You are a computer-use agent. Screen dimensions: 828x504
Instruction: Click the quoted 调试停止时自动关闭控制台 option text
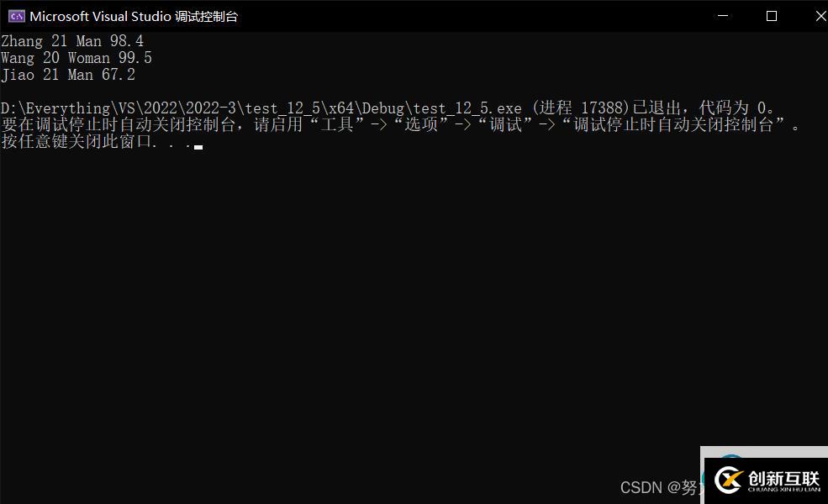click(x=674, y=125)
